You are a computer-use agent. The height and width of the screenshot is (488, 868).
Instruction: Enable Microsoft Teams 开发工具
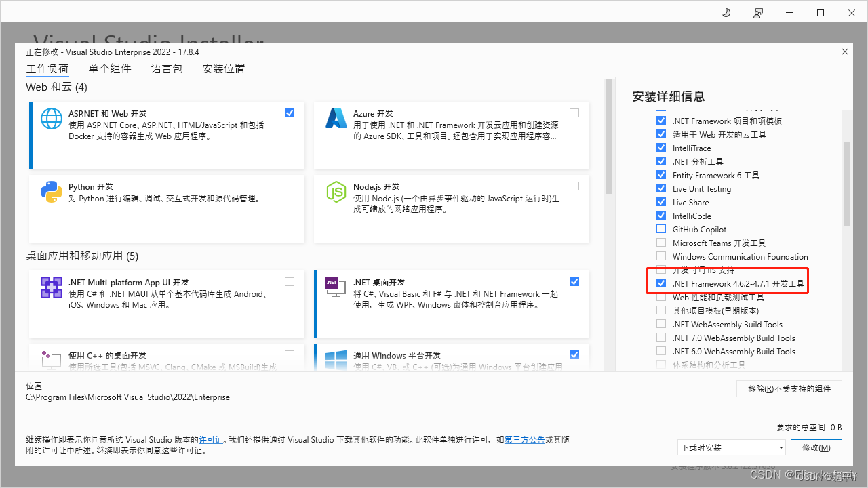click(x=661, y=243)
